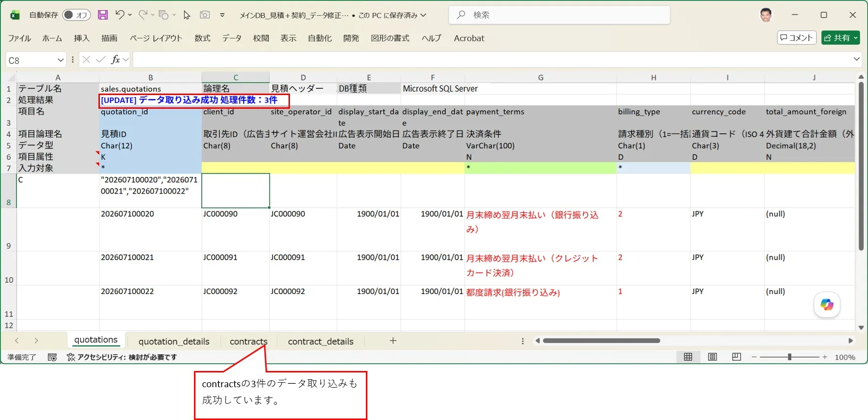
Task: Undo the last action
Action: pyautogui.click(x=120, y=15)
